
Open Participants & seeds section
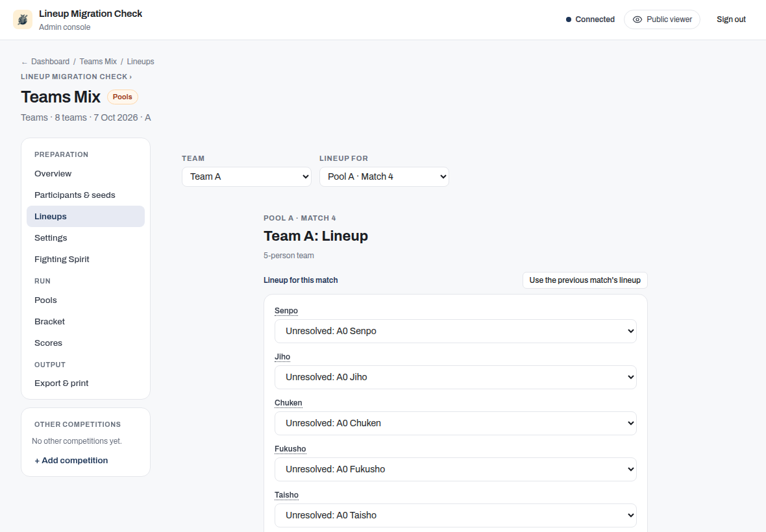pyautogui.click(x=86, y=195)
